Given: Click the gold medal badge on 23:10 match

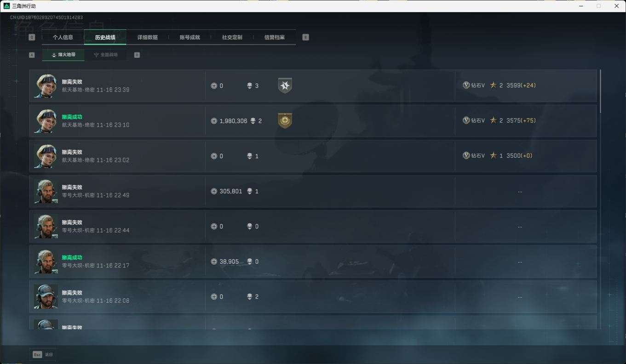Looking at the screenshot, I should (x=285, y=120).
